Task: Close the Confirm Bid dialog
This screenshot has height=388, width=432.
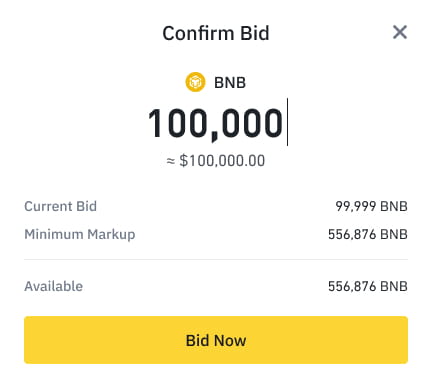Action: 400,32
